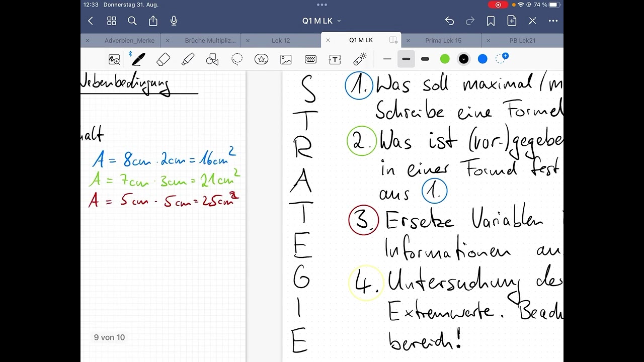Tap the 9 von 10 page indicator
Screen dimensions: 644x362
109,337
